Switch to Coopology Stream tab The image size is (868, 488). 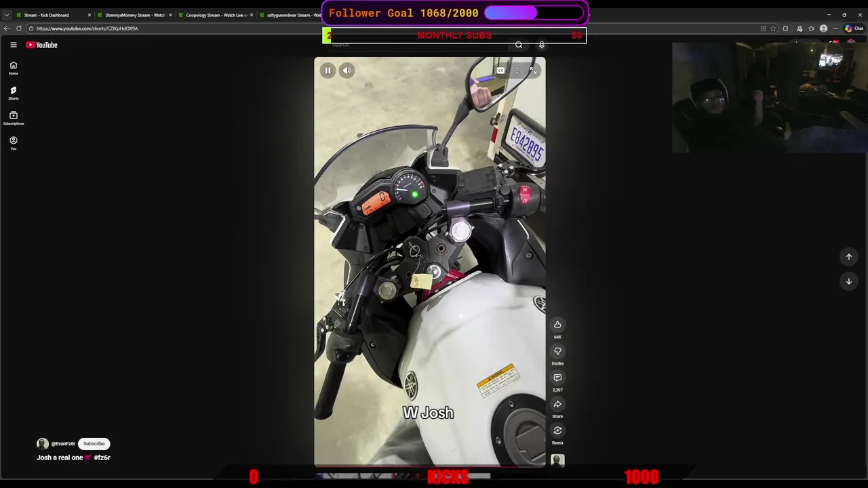216,15
